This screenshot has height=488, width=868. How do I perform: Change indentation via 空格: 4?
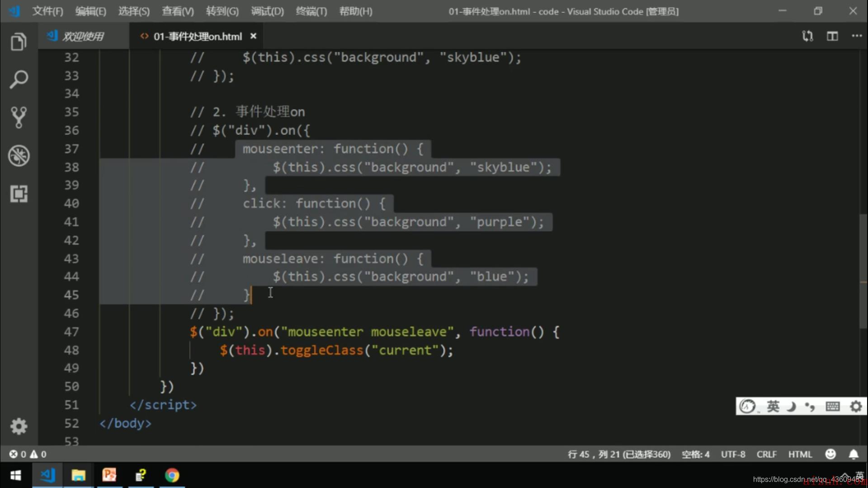tap(695, 454)
